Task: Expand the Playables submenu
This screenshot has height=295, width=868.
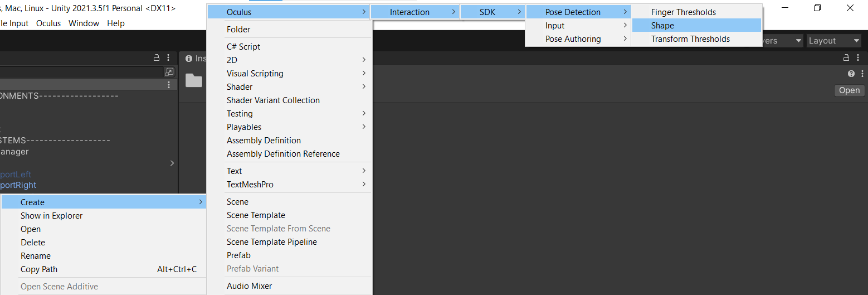Action: point(289,127)
